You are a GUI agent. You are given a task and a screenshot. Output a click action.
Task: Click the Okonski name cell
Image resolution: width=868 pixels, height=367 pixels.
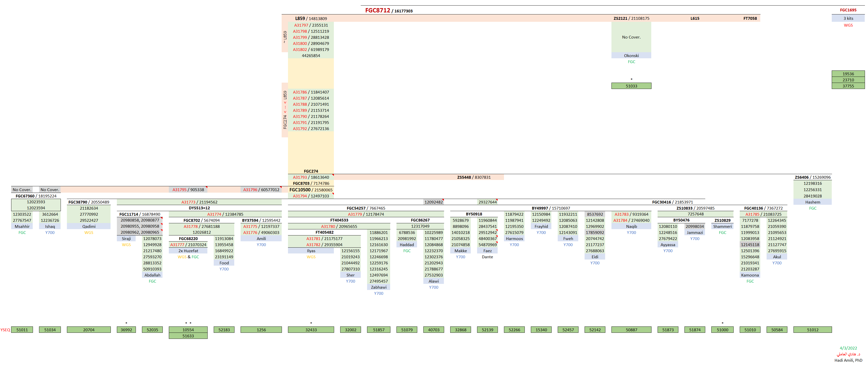pyautogui.click(x=631, y=56)
